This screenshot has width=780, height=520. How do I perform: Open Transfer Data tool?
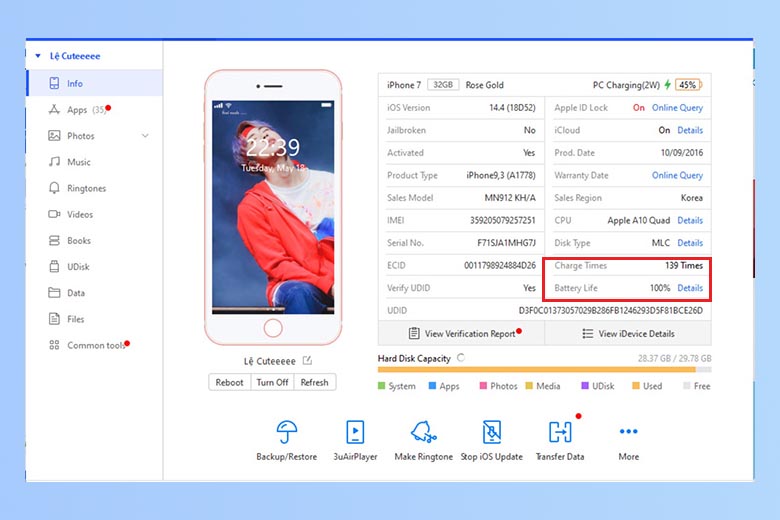coord(560,432)
